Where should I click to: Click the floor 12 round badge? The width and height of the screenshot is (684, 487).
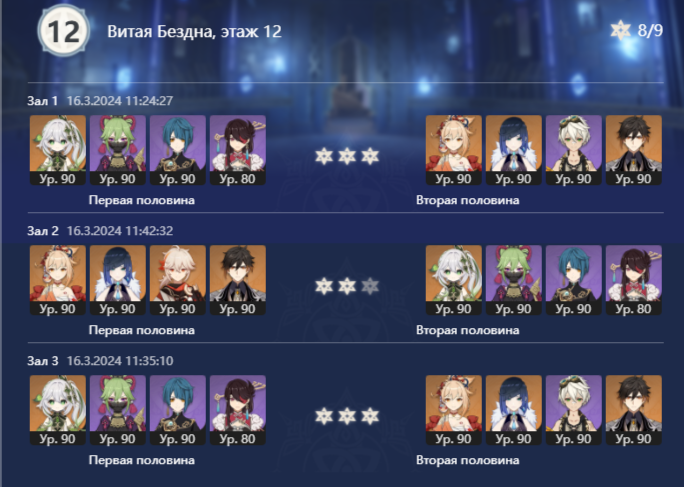click(x=64, y=31)
